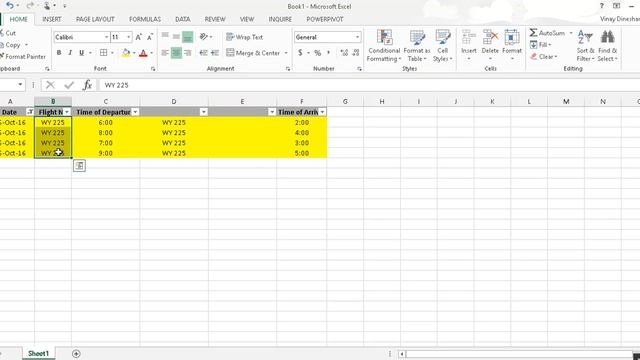Toggle Wrap Text

tap(244, 37)
